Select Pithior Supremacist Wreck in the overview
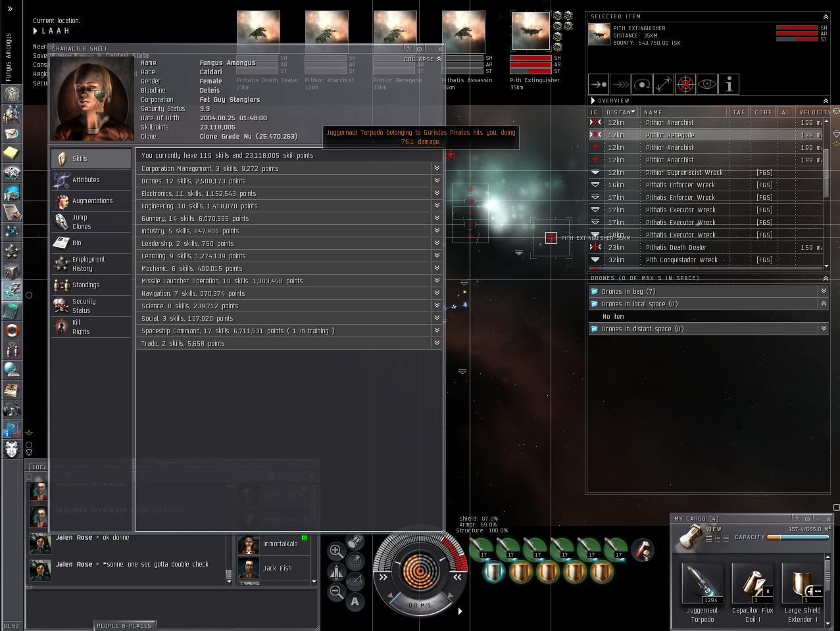Screen dimensions: 840x631 pos(705,172)
